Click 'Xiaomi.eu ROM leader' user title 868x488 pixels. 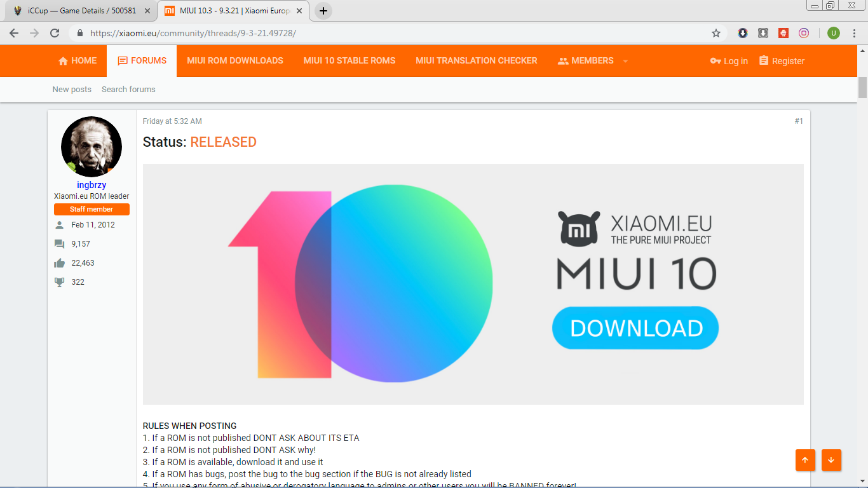(x=92, y=196)
